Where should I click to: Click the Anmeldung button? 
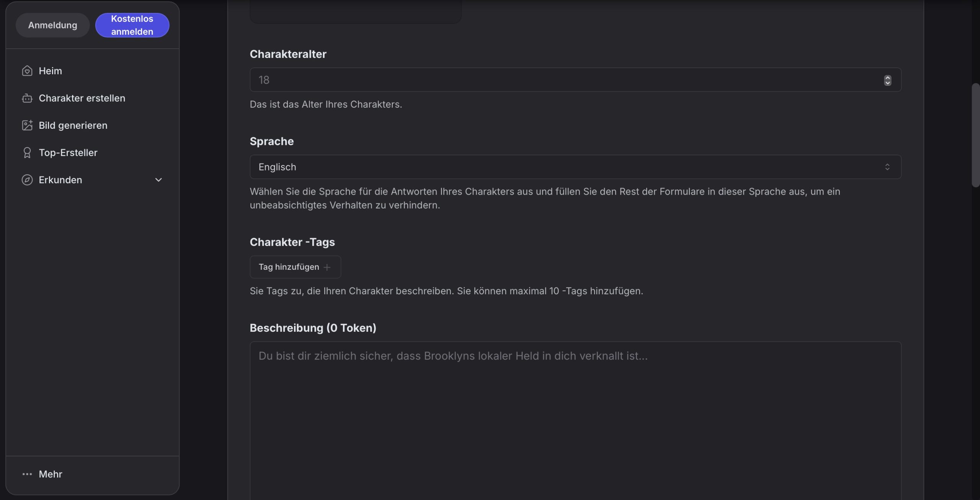[x=52, y=25]
